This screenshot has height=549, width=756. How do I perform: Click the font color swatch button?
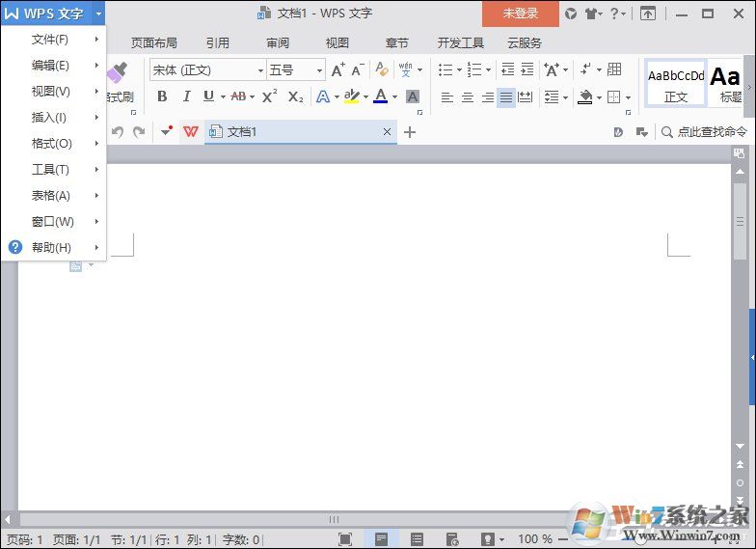(x=380, y=96)
